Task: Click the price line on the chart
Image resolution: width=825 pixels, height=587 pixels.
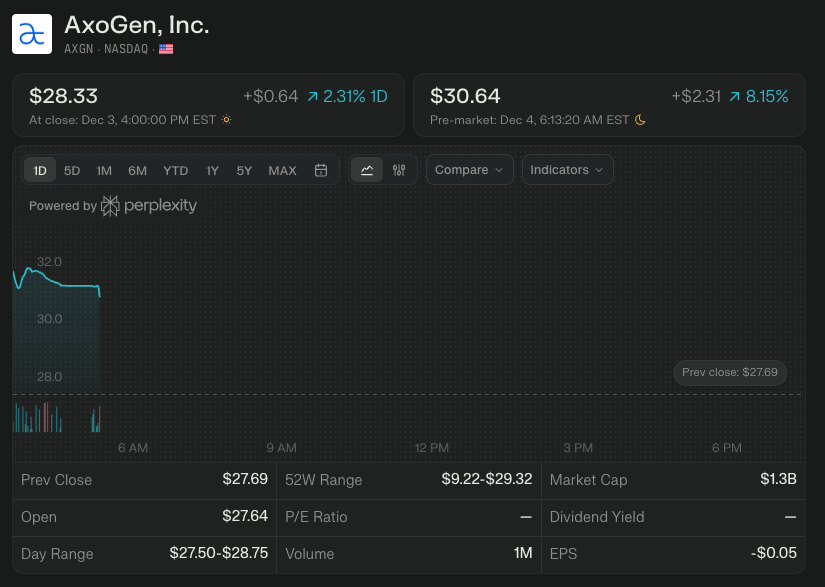Action: pos(56,281)
